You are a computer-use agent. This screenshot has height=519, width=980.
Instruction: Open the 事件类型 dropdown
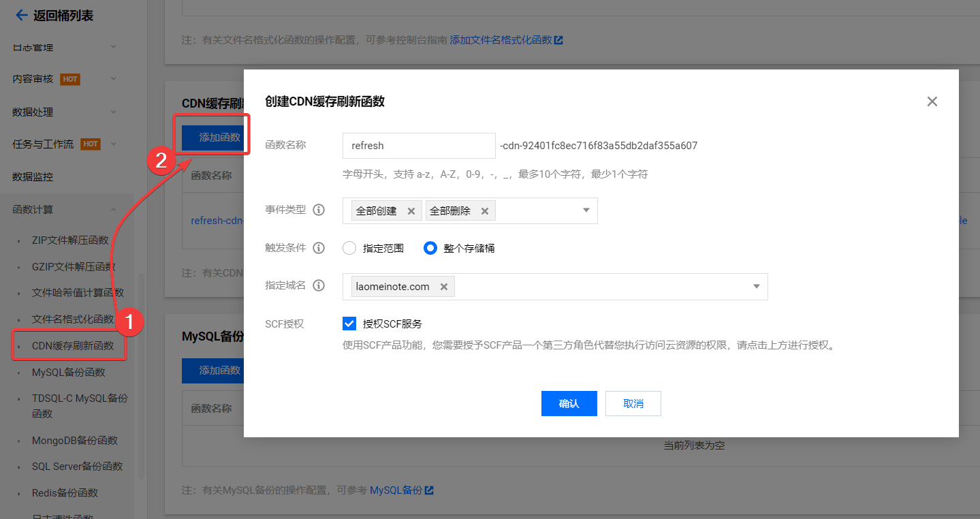(586, 210)
